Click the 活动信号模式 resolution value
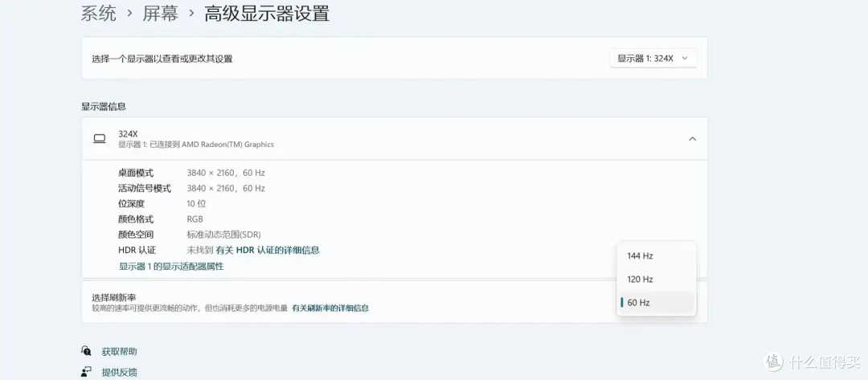868x380 pixels. (x=226, y=188)
